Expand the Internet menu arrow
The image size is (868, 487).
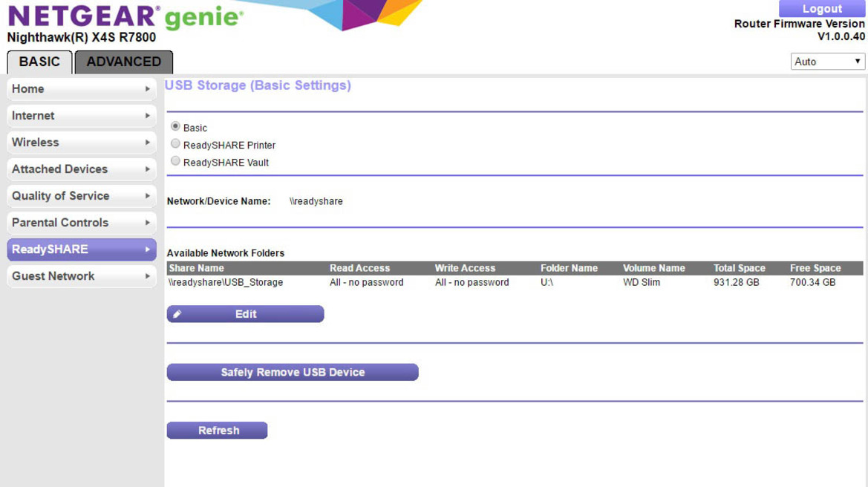147,116
